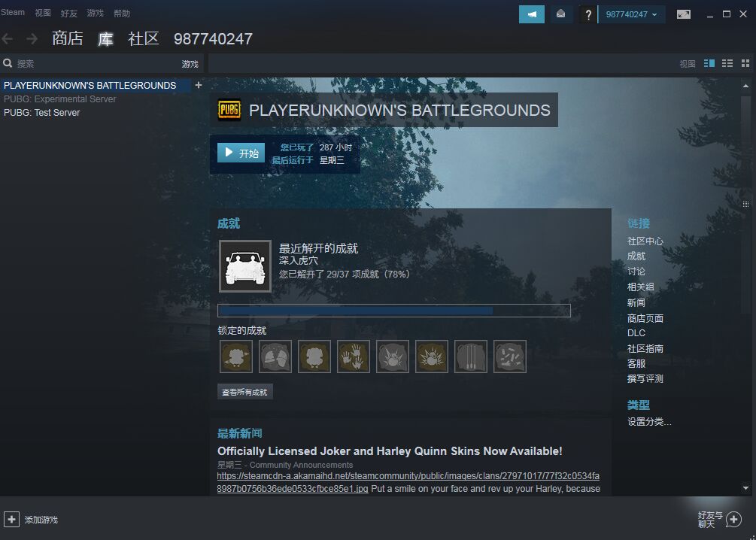The image size is (756, 540).
Task: Go to the 商店 tab
Action: point(68,38)
